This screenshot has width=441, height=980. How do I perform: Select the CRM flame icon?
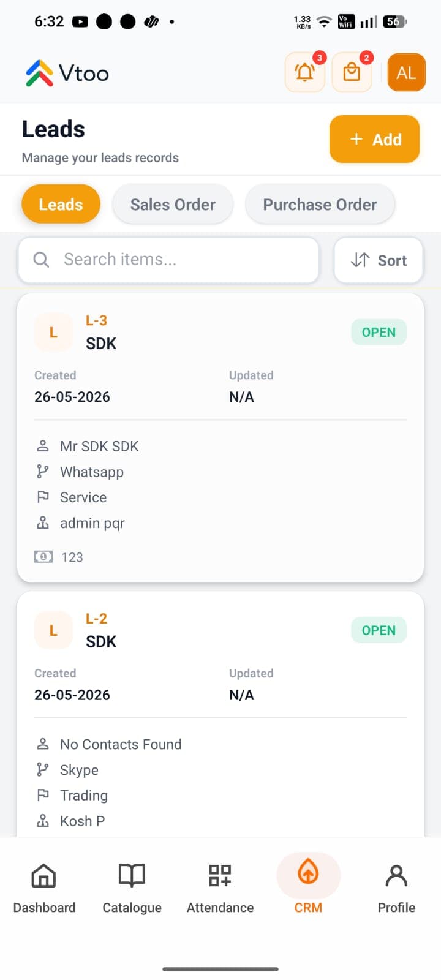click(x=308, y=872)
